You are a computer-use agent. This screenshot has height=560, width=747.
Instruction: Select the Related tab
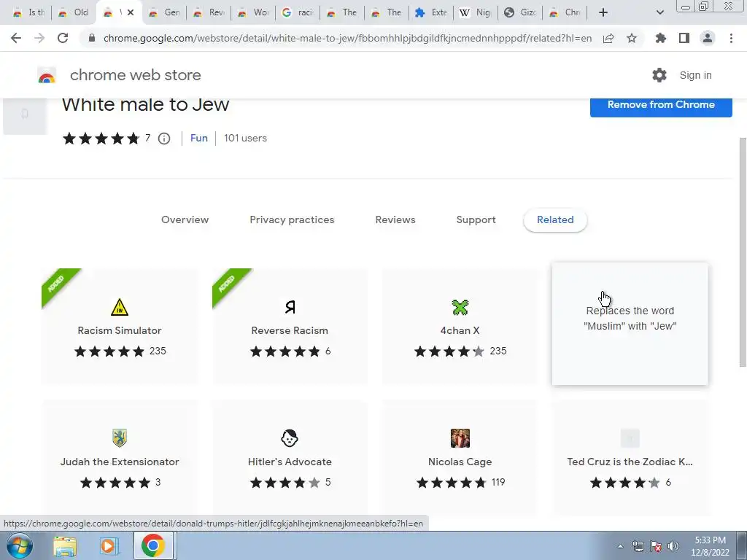pyautogui.click(x=555, y=220)
